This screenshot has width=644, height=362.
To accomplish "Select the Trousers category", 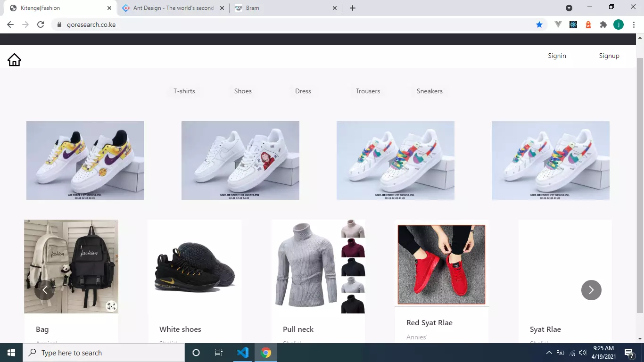I will [x=368, y=91].
